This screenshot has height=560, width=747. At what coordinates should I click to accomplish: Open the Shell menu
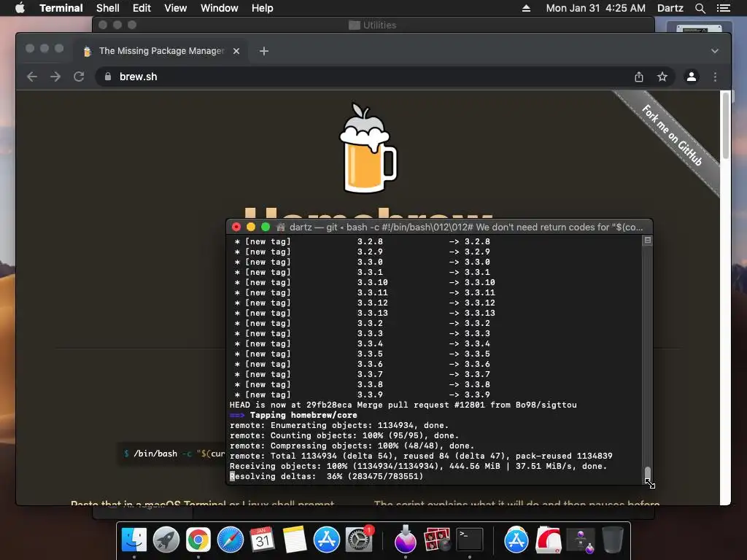pyautogui.click(x=108, y=8)
